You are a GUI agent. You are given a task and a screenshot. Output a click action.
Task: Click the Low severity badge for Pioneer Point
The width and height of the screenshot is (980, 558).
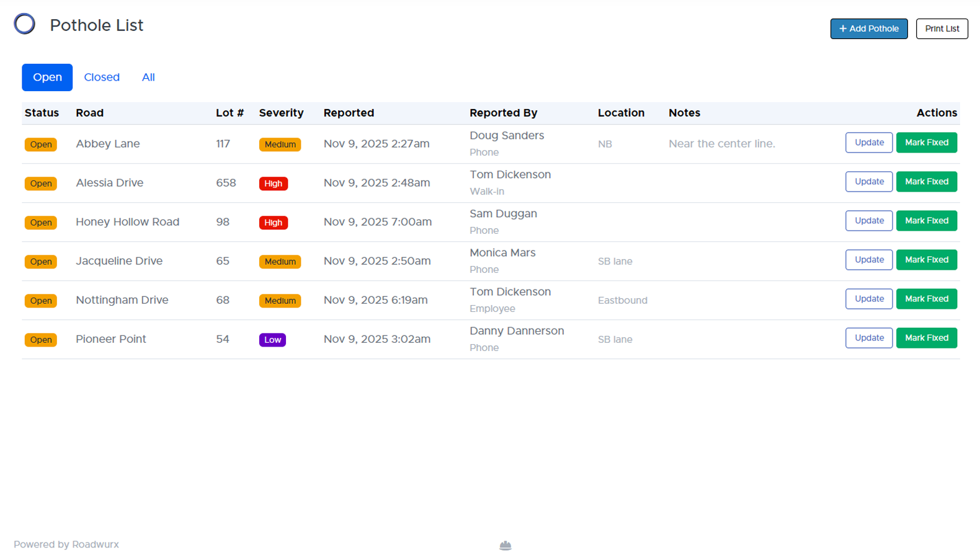point(272,340)
